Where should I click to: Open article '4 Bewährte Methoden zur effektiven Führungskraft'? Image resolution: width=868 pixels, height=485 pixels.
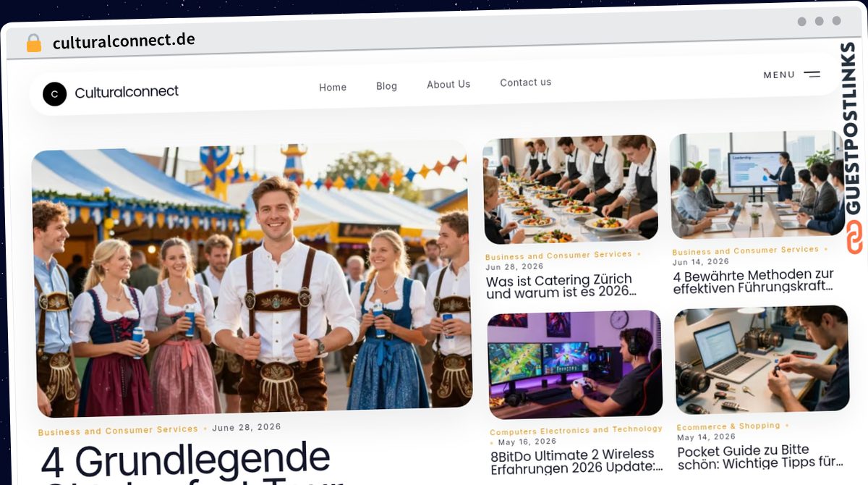click(x=753, y=281)
